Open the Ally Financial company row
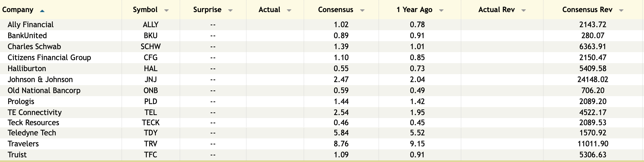The height and width of the screenshot is (162, 644). 31,24
